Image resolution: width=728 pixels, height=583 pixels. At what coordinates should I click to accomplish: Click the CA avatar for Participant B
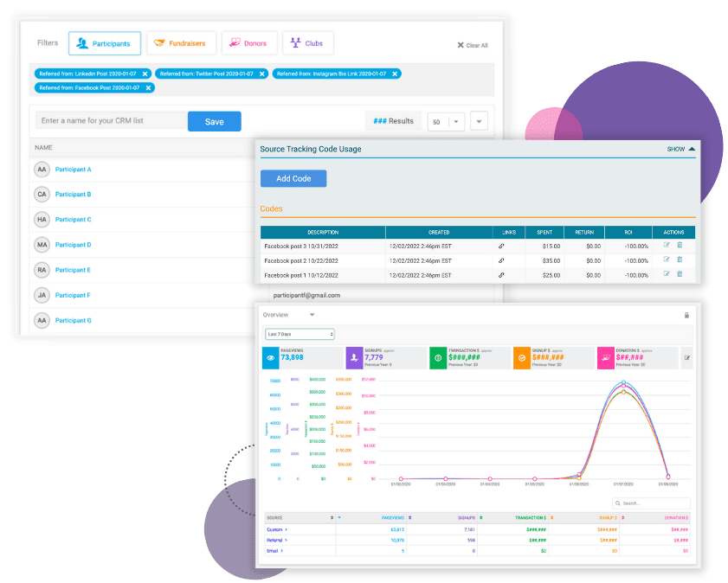click(x=42, y=195)
